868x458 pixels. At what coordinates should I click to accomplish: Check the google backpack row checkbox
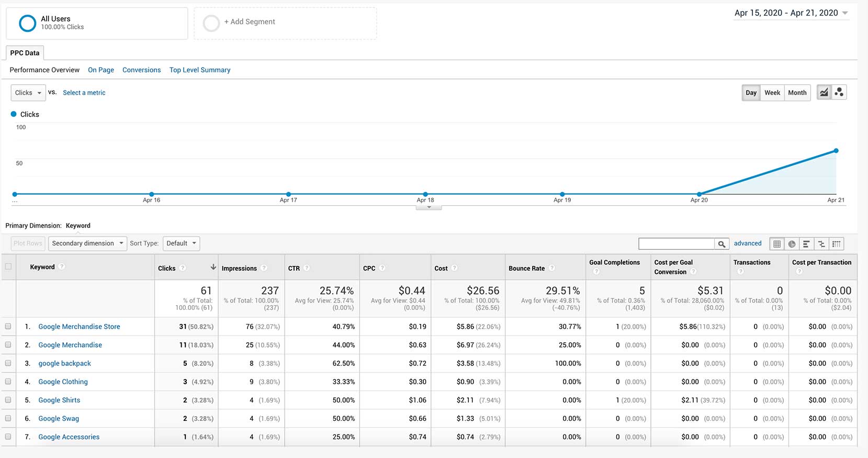click(8, 363)
